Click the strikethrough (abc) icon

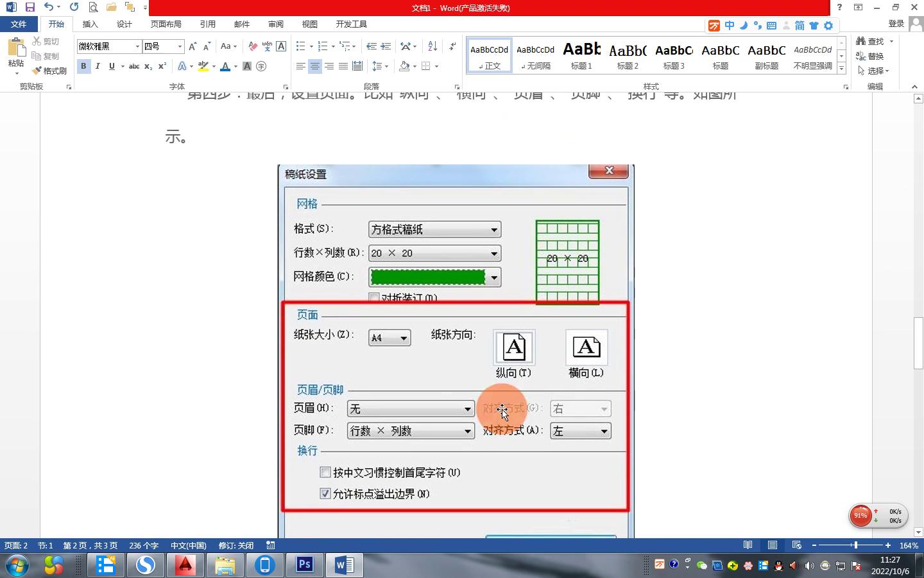(x=133, y=66)
